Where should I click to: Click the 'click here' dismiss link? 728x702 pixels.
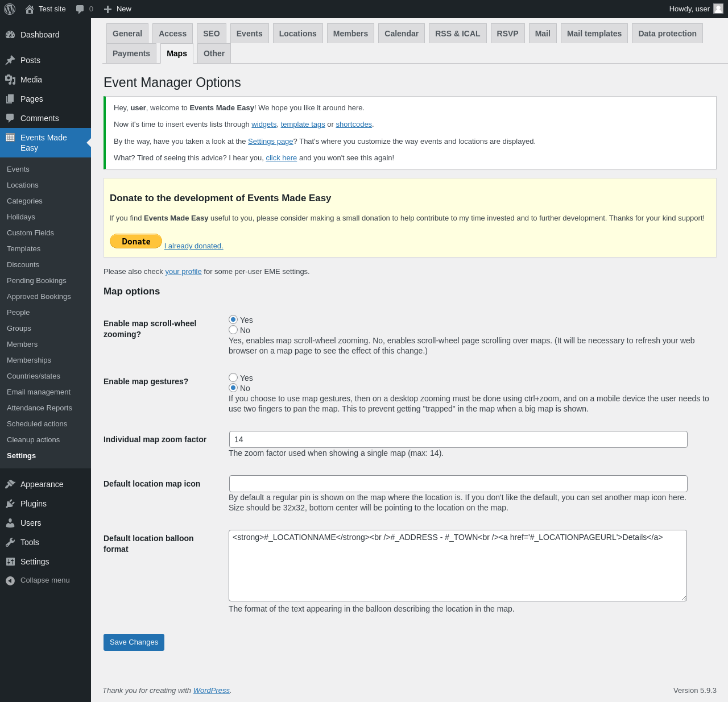click(282, 158)
